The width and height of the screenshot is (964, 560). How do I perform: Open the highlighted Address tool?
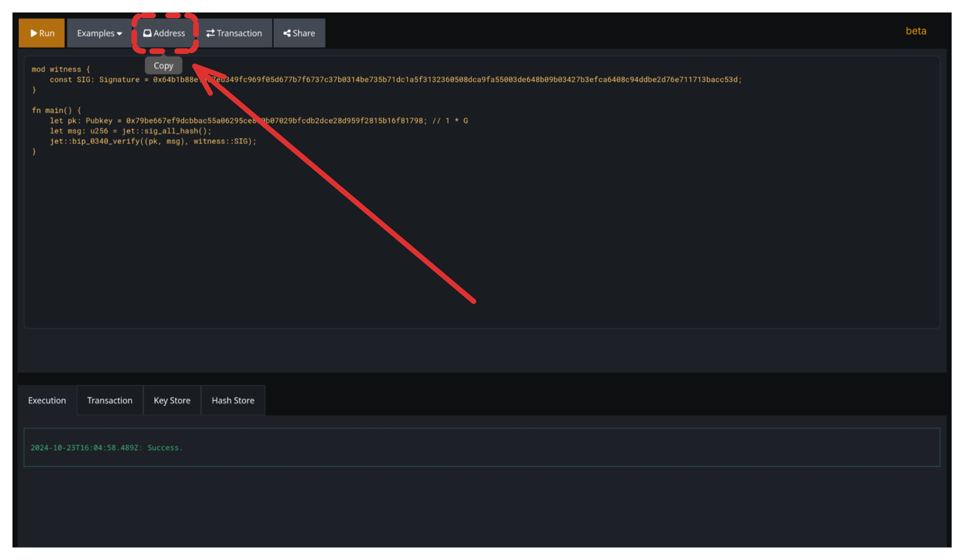point(164,33)
